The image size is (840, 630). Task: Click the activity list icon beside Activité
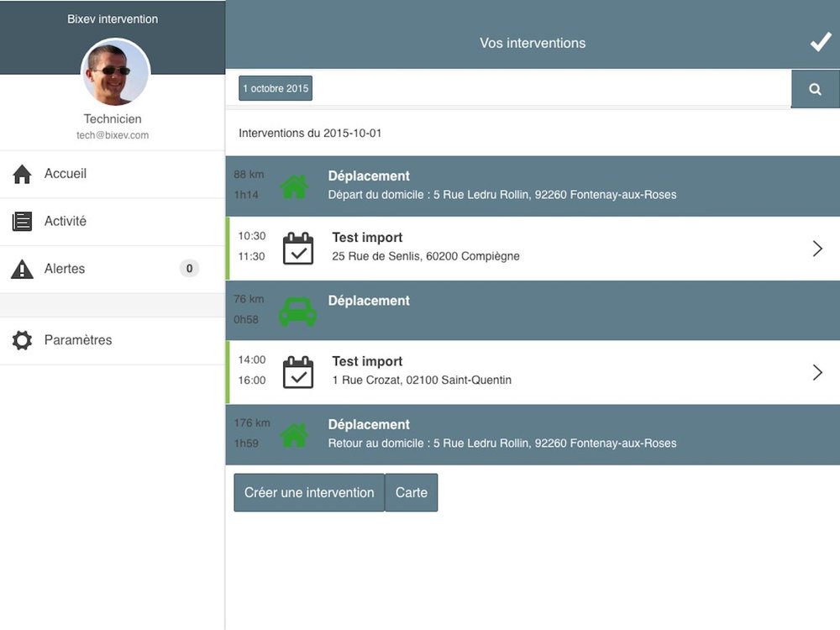23,220
